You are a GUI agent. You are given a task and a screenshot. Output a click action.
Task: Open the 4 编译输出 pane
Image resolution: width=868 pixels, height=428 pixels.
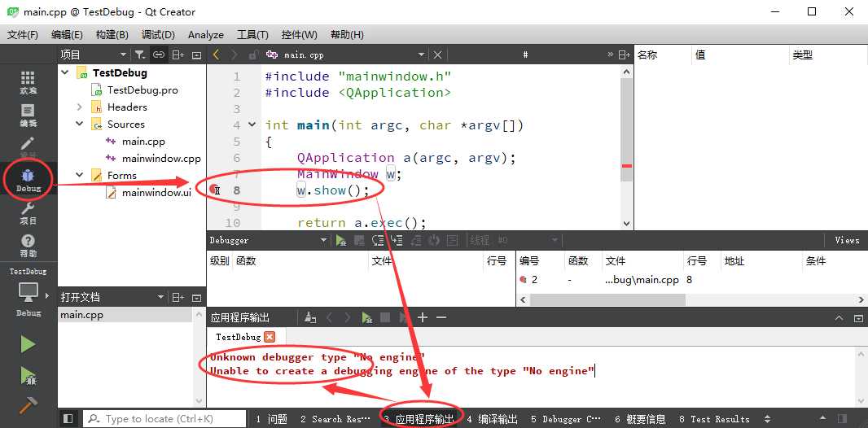492,419
